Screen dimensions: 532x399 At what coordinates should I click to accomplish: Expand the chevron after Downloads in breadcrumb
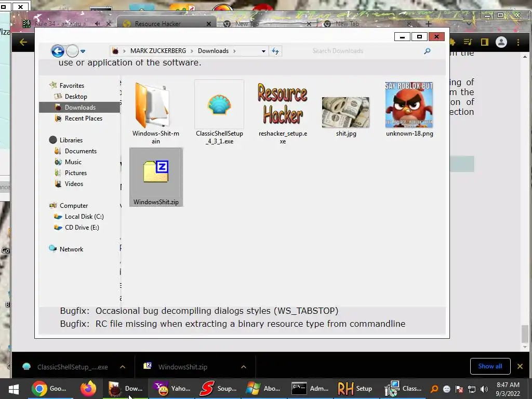click(x=234, y=51)
